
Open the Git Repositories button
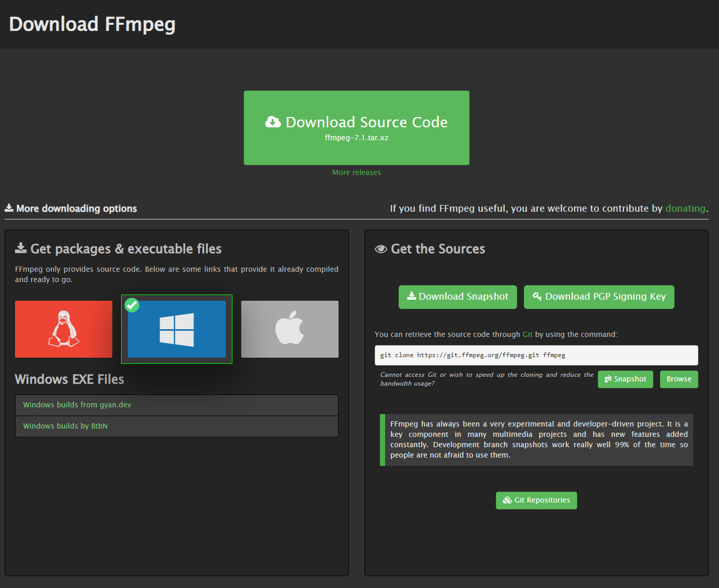coord(536,501)
